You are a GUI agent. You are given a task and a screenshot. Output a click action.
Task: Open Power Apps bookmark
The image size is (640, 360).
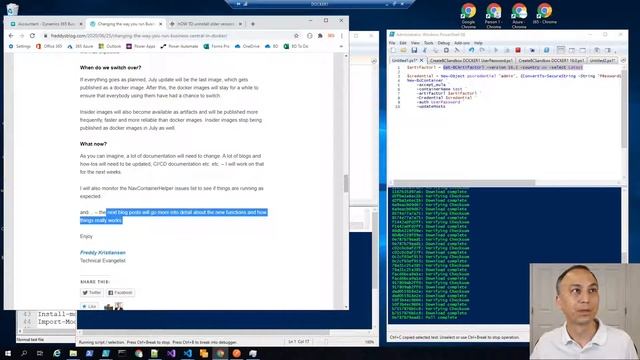click(141, 47)
